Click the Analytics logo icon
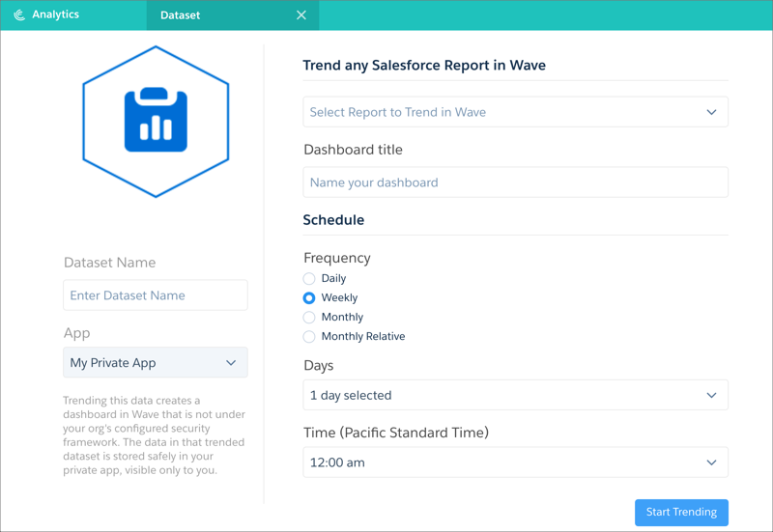The height and width of the screenshot is (532, 773). tap(19, 15)
